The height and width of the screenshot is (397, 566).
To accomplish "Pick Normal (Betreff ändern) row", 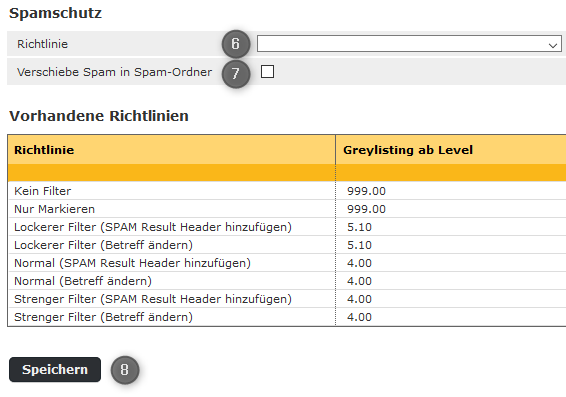I will pyautogui.click(x=287, y=281).
